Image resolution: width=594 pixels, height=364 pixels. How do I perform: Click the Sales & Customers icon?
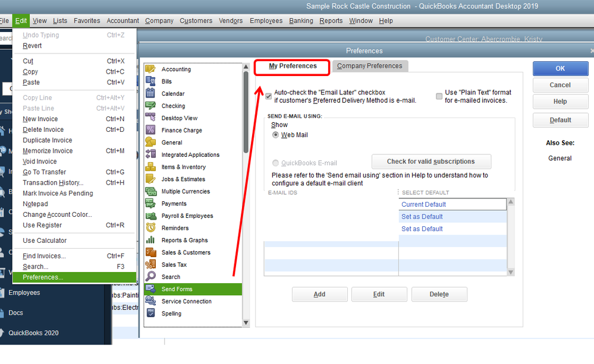tap(151, 252)
